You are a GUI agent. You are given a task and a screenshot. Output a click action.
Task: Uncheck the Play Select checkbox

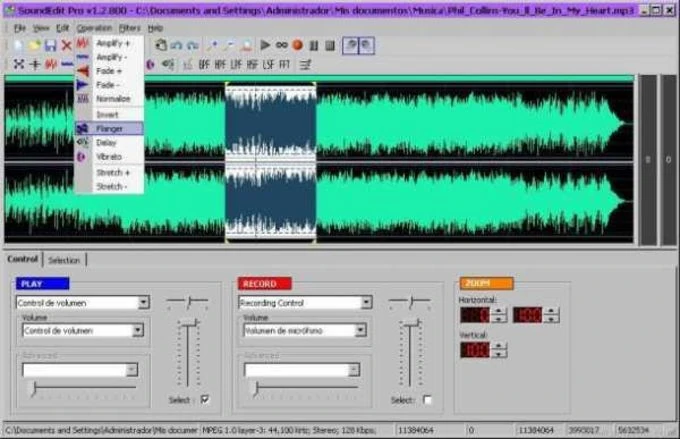point(205,400)
